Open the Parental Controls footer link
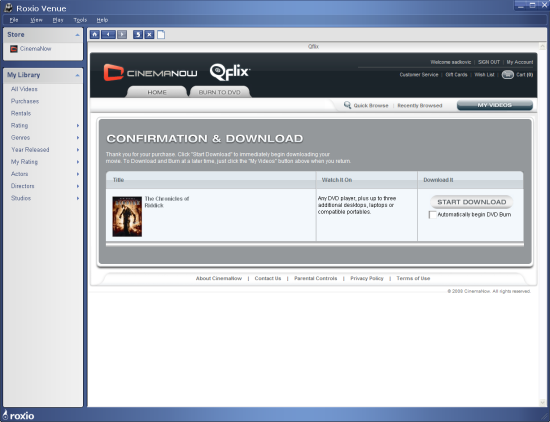Viewport: 550px width, 422px height. (315, 278)
